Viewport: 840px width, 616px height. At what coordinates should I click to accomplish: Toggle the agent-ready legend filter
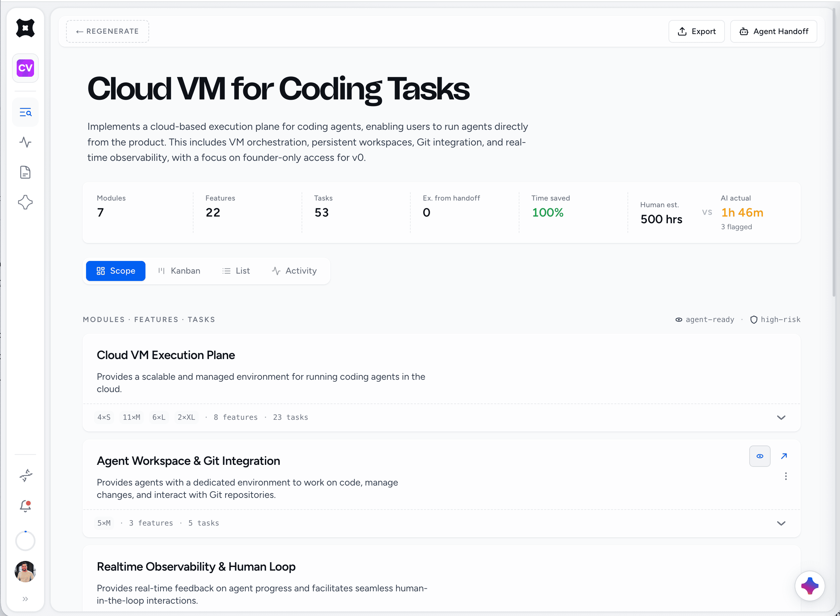[x=705, y=320]
